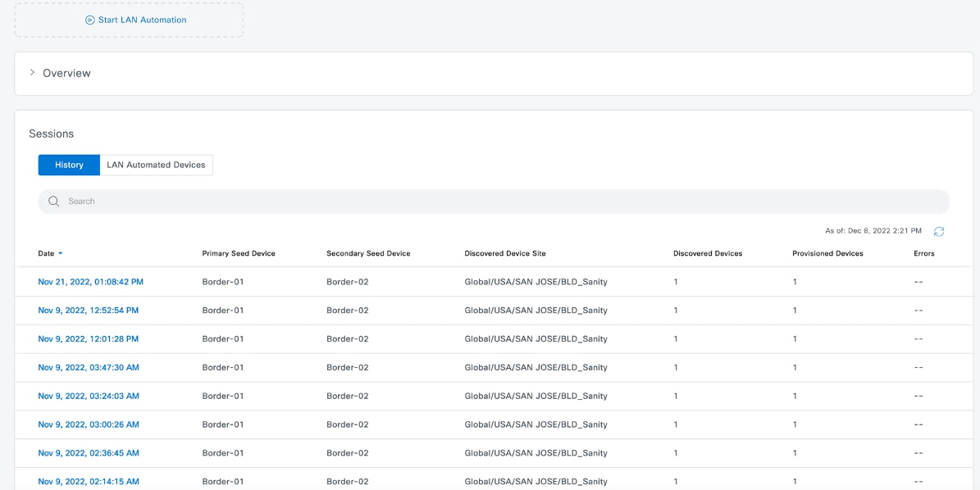Click Discovered Devices count in Nov 21 row
This screenshot has width=980, height=490.
click(x=676, y=282)
